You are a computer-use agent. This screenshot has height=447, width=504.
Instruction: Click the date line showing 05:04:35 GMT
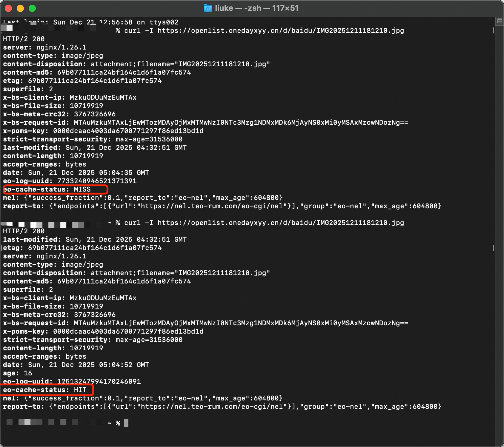tap(76, 173)
